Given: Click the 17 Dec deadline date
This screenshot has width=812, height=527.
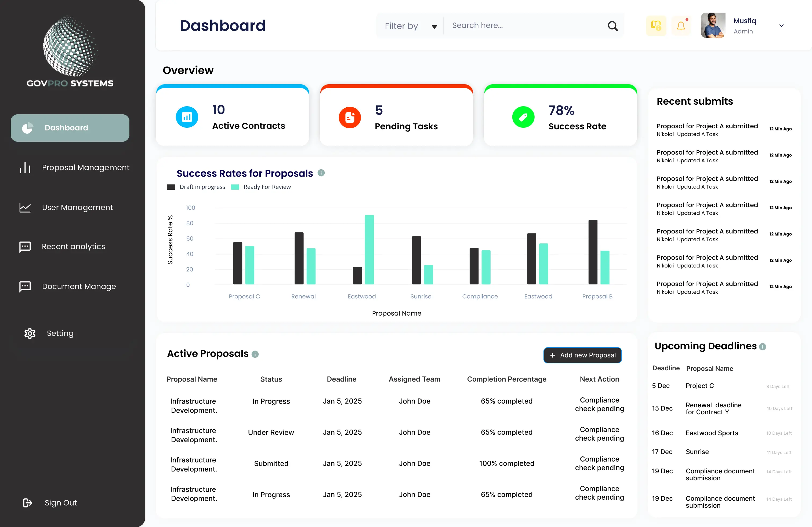Looking at the screenshot, I should tap(662, 452).
